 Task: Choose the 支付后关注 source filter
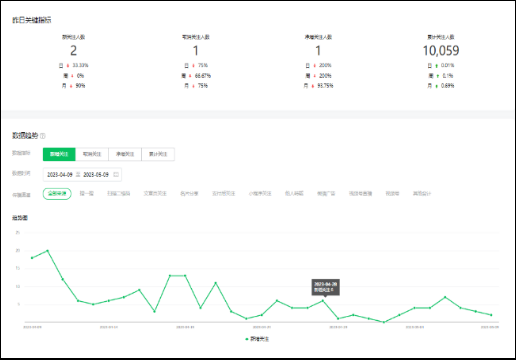tap(224, 193)
